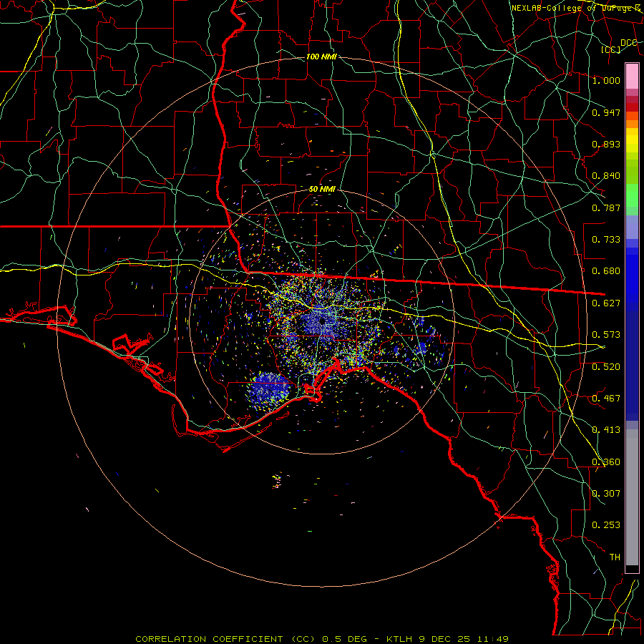Click the 50 NMI range ring label
This screenshot has height=644, width=644.
[321, 189]
